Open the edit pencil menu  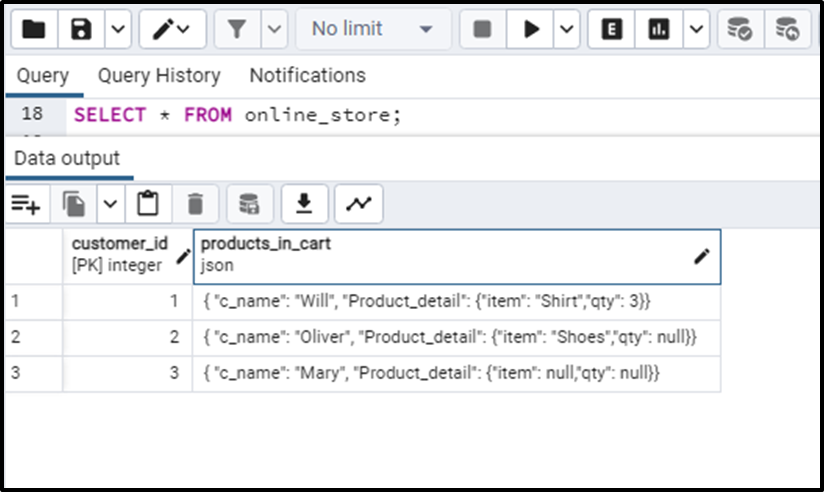172,29
